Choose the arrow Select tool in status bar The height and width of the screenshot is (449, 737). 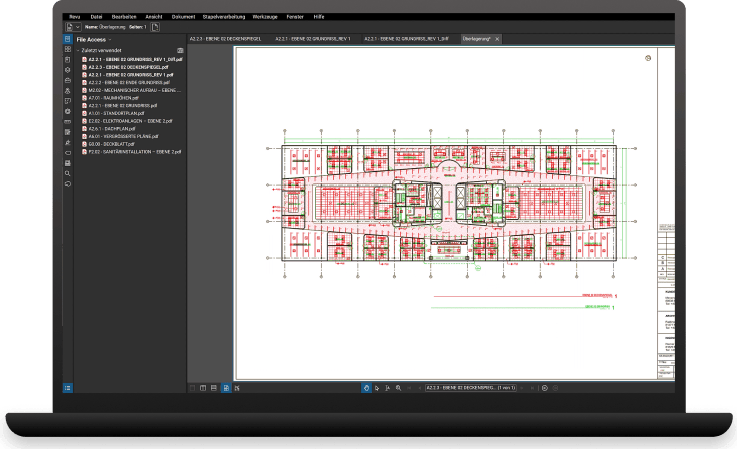tap(377, 388)
